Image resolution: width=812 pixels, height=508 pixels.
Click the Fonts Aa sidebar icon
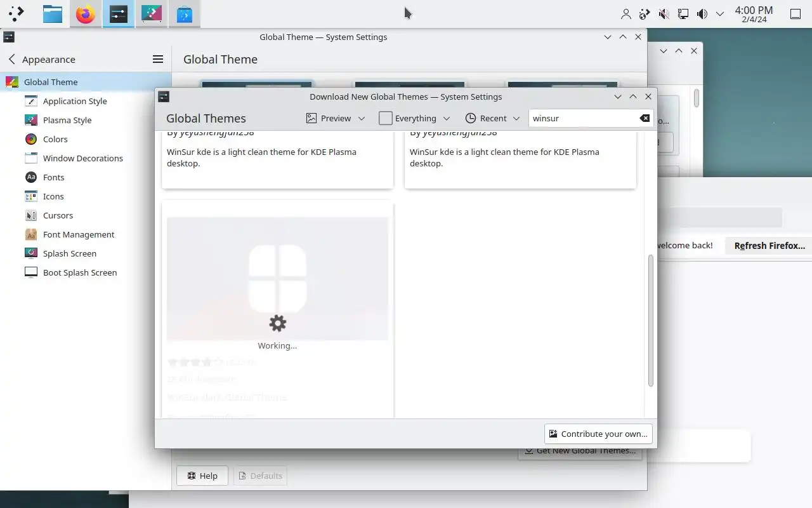[31, 177]
